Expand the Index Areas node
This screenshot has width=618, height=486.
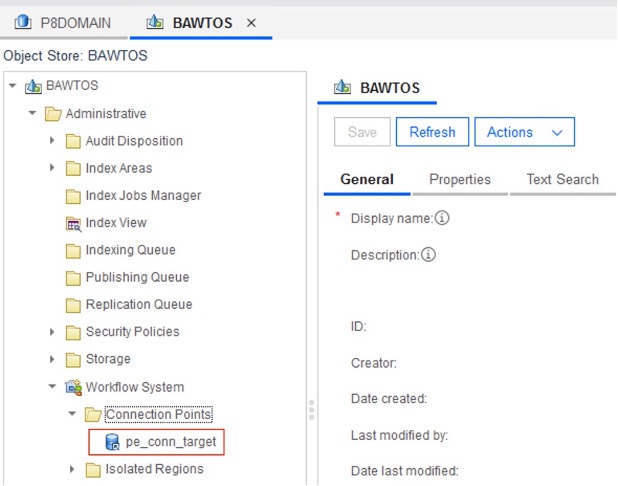52,167
